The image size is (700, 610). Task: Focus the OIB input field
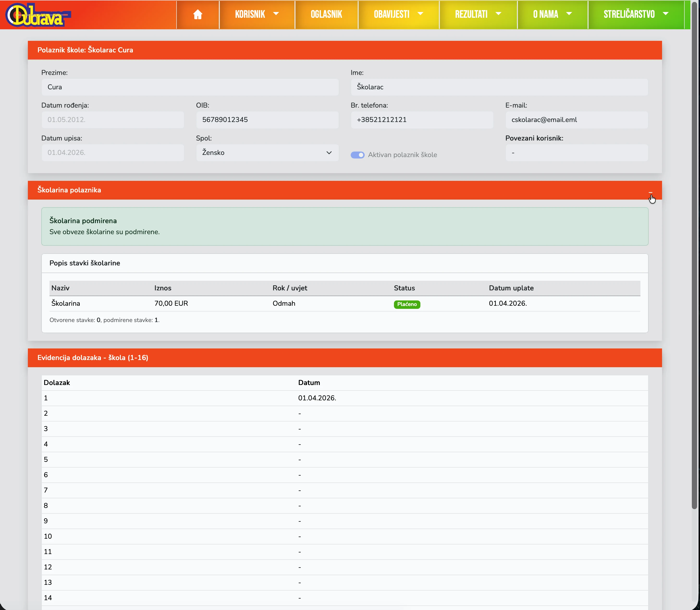[267, 120]
